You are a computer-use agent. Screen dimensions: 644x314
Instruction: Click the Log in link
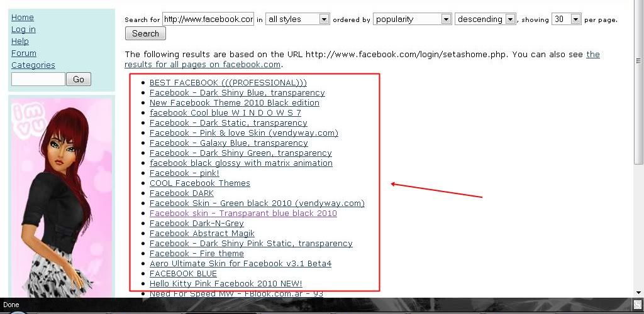tap(23, 30)
